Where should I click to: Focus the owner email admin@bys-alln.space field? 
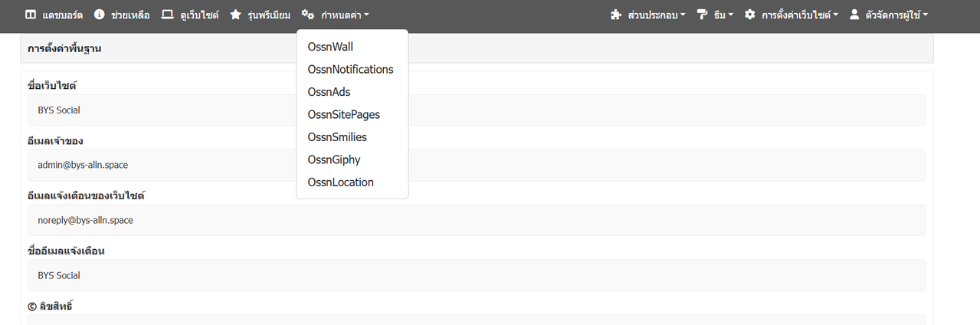point(476,166)
